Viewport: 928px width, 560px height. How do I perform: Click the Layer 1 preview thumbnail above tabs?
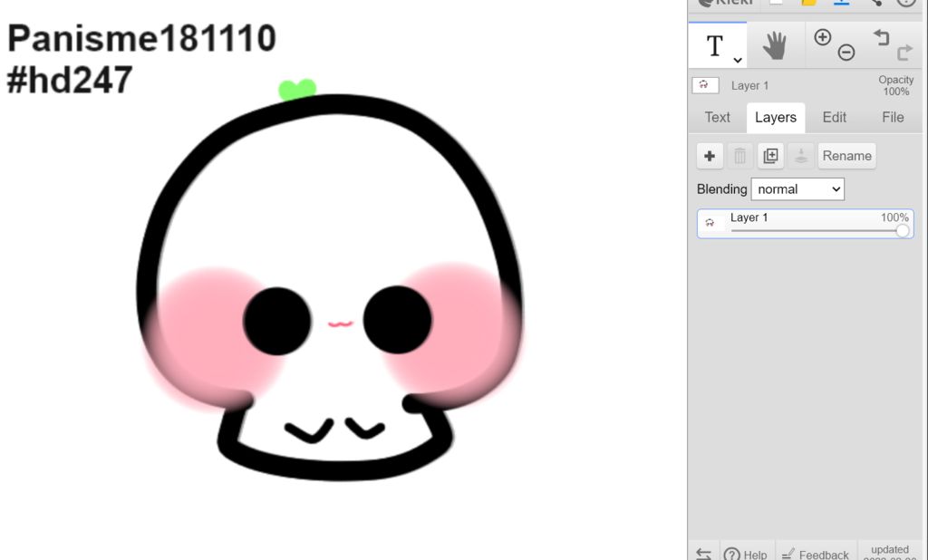pos(705,85)
